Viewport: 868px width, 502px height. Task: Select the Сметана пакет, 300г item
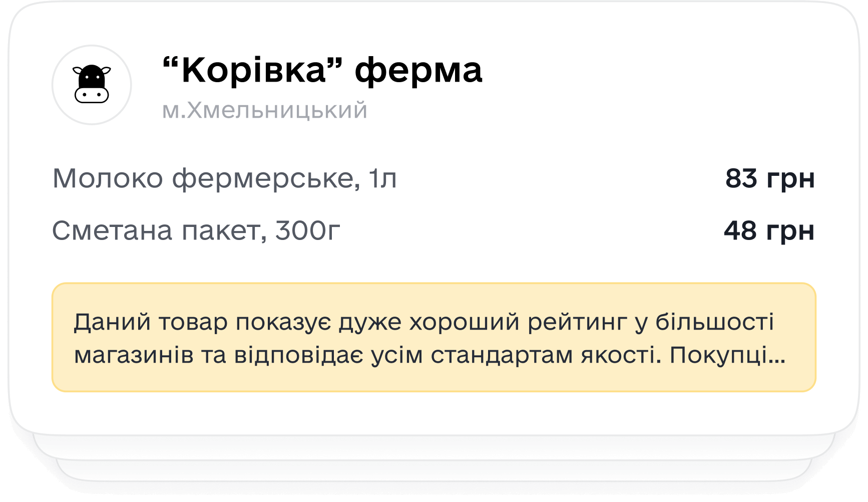pyautogui.click(x=196, y=230)
